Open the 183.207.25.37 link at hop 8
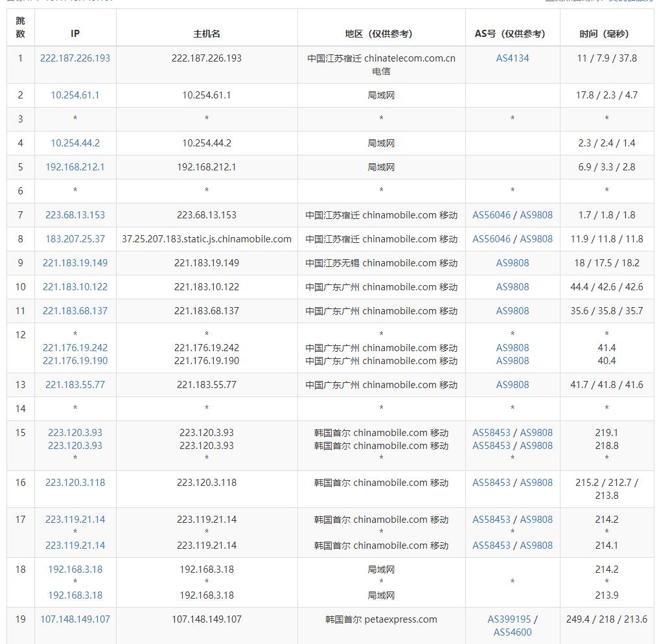The height and width of the screenshot is (644, 659). click(75, 238)
